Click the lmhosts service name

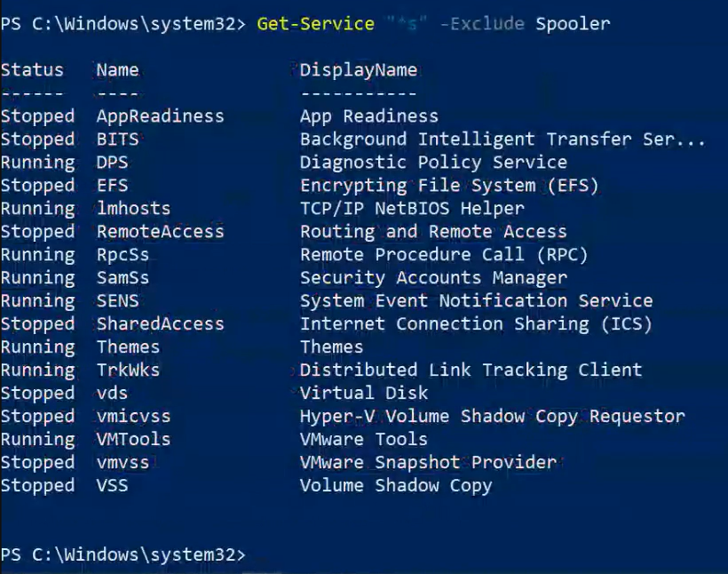tap(133, 209)
